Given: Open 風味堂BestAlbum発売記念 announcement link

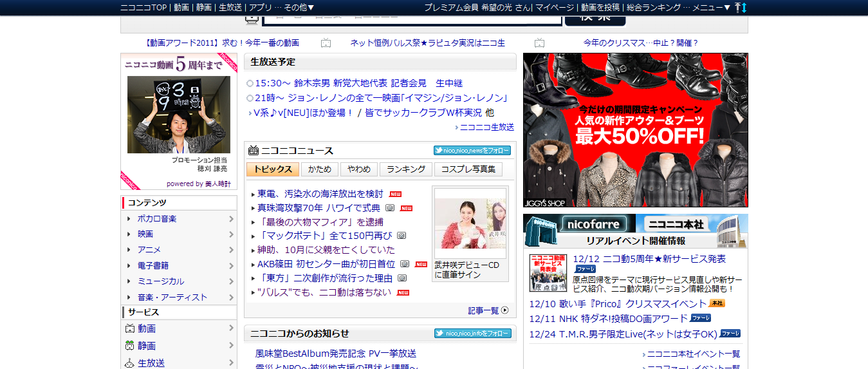Looking at the screenshot, I should tap(336, 354).
